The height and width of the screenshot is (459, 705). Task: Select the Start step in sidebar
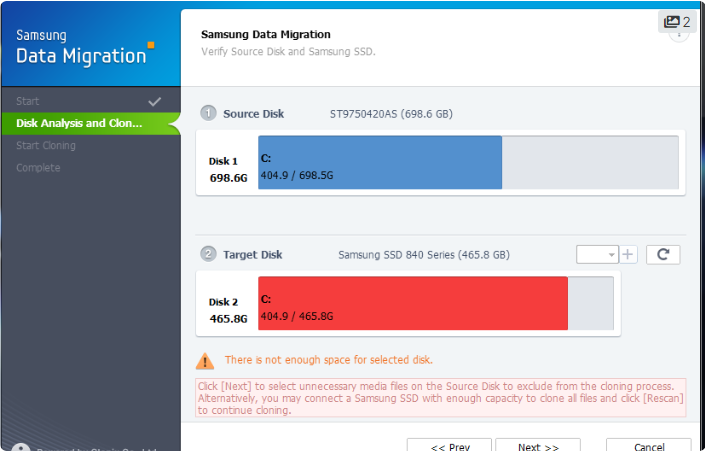(x=91, y=101)
